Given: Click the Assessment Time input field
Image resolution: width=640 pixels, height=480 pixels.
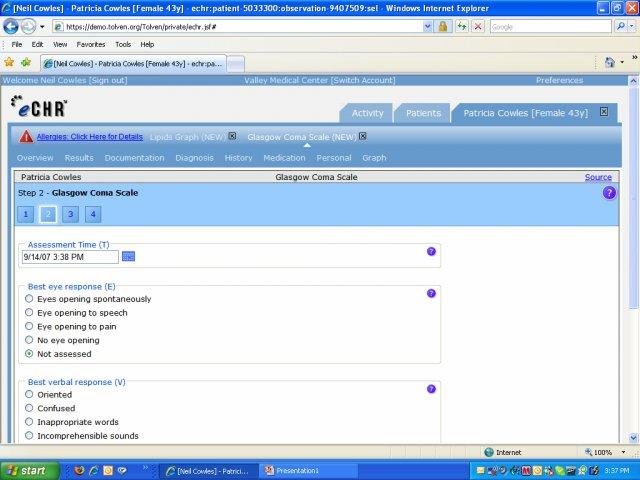Looking at the screenshot, I should 70,257.
